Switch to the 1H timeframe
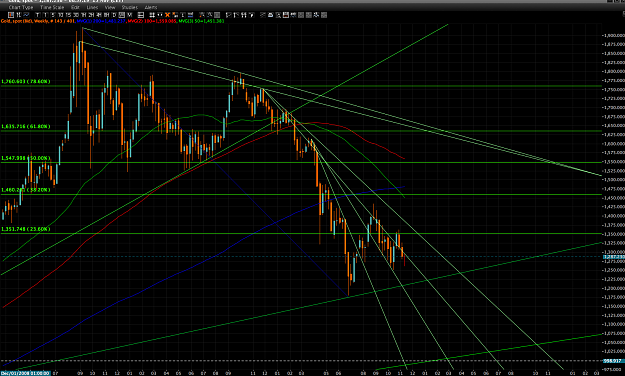 coord(83,15)
